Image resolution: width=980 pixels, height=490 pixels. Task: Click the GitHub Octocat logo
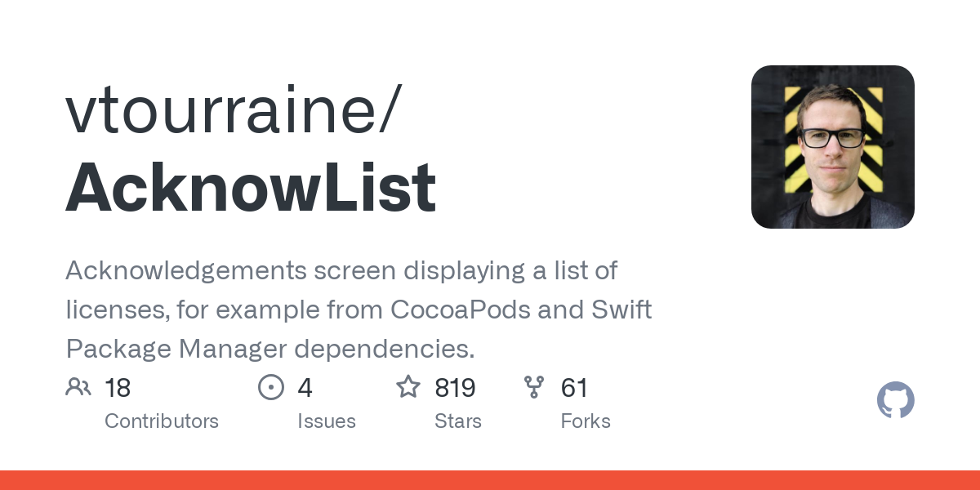coord(895,401)
